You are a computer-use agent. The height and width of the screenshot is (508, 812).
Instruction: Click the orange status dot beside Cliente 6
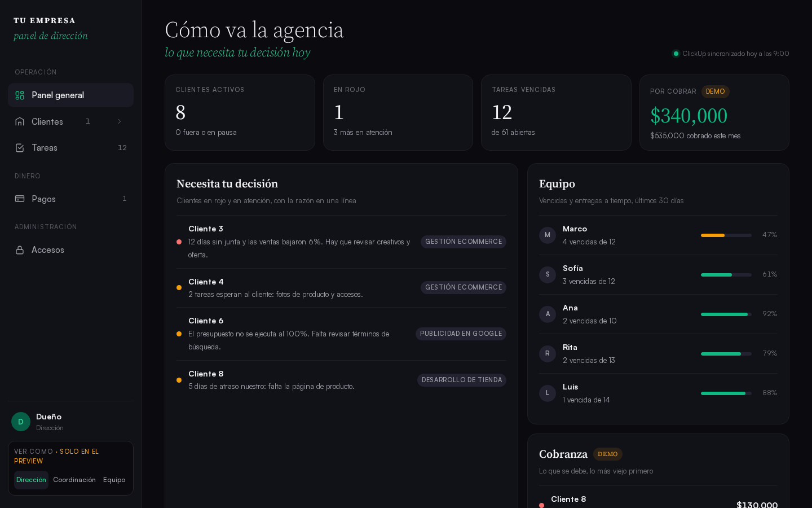179,334
